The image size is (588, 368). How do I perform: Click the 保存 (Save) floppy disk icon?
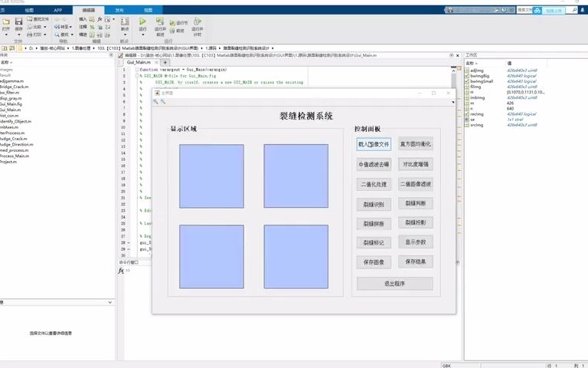point(18,21)
